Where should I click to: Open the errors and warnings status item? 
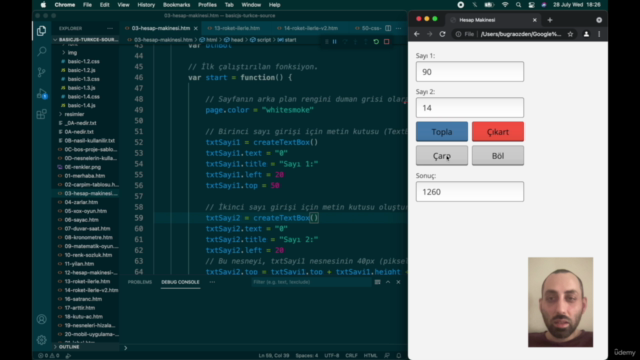click(x=49, y=356)
